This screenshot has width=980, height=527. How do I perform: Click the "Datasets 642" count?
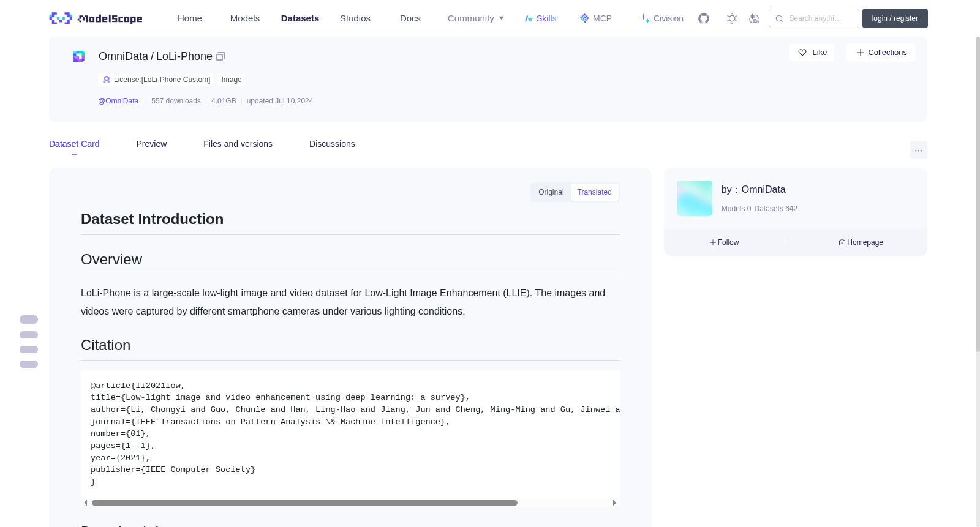coord(776,209)
